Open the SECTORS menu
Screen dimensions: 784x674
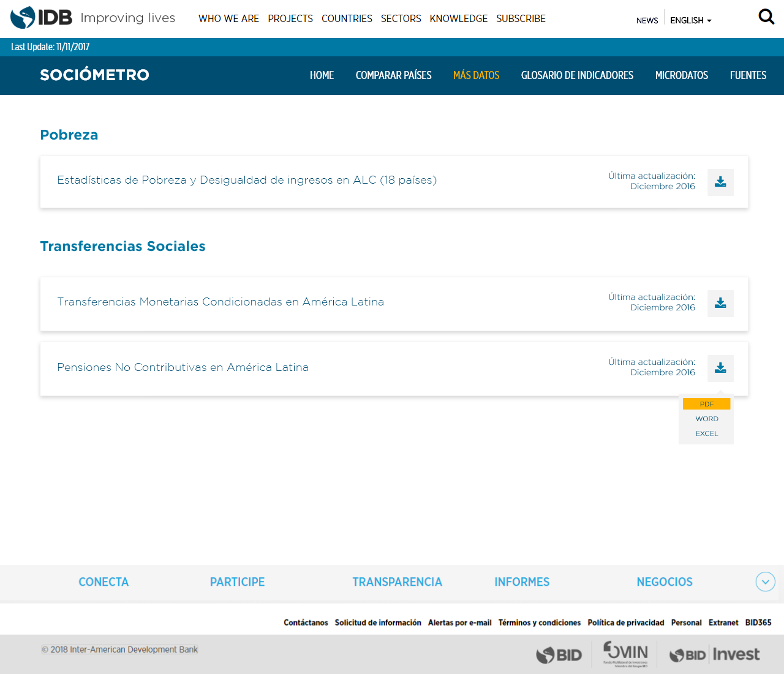pos(401,18)
